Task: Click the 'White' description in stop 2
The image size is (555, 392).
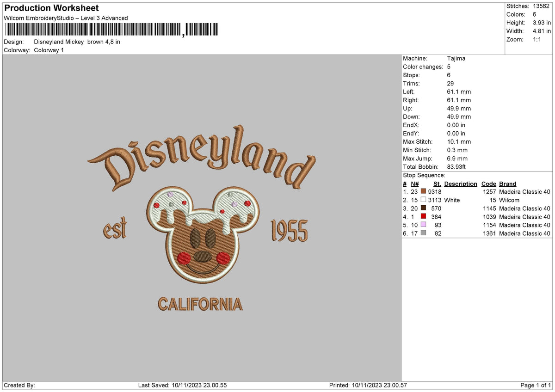Action: [x=452, y=200]
